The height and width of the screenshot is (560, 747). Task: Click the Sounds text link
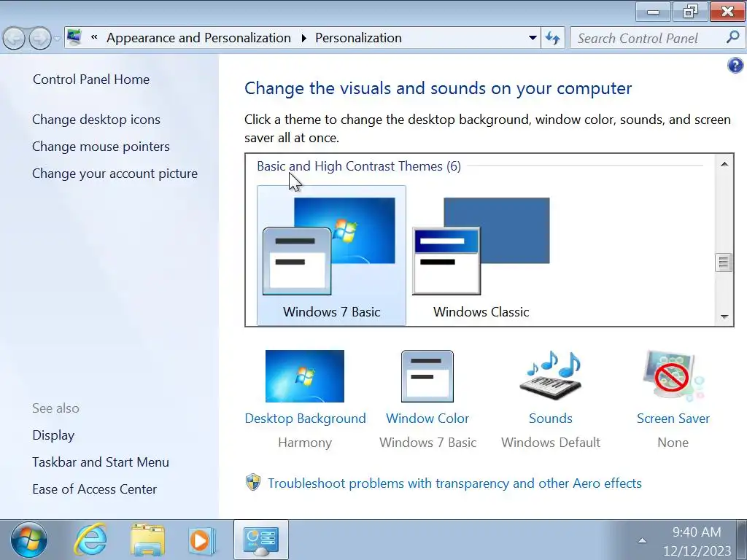coord(551,418)
